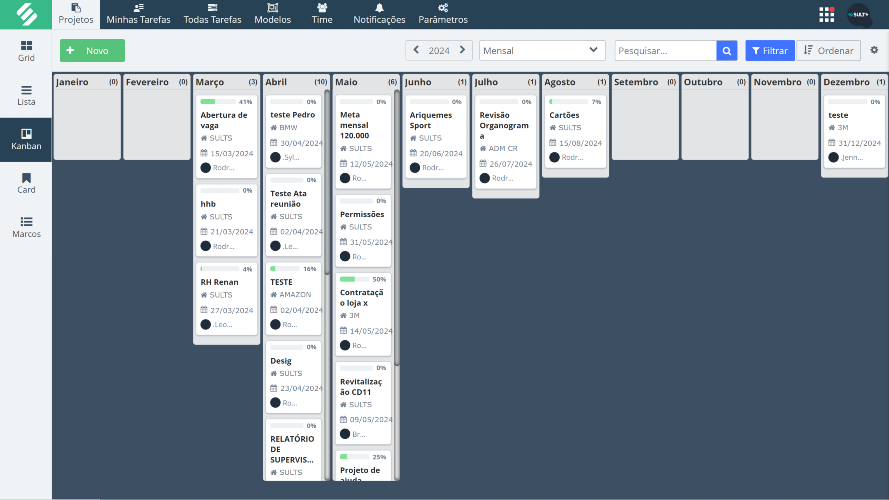This screenshot has width=889, height=500.
Task: Open the Revisão Organograma card
Action: point(505,142)
